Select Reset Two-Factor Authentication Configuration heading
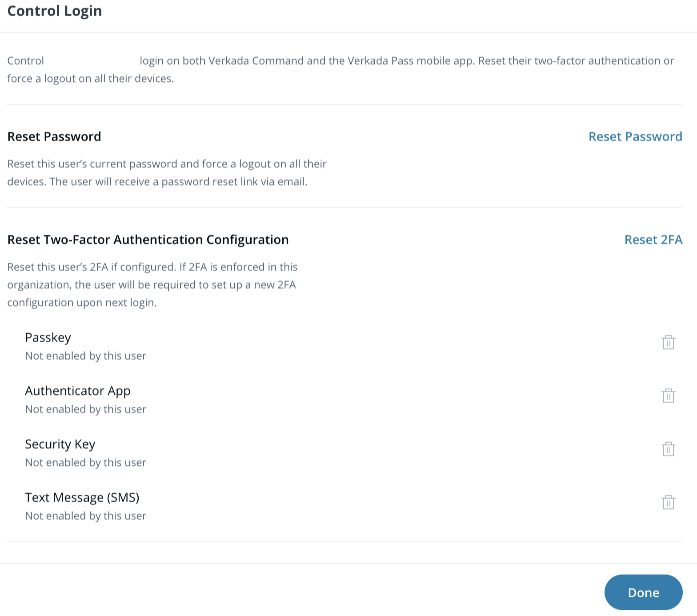The image size is (697, 616). [x=148, y=240]
